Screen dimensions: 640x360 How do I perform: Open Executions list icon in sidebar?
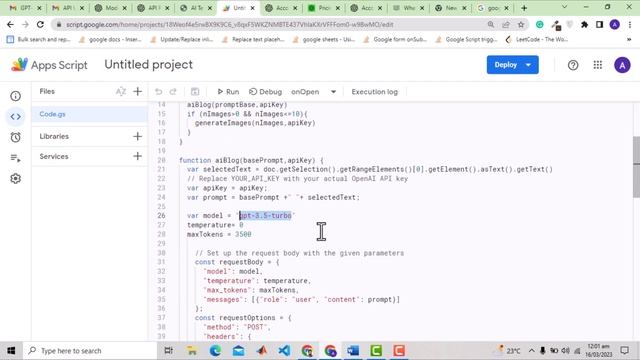pyautogui.click(x=16, y=158)
